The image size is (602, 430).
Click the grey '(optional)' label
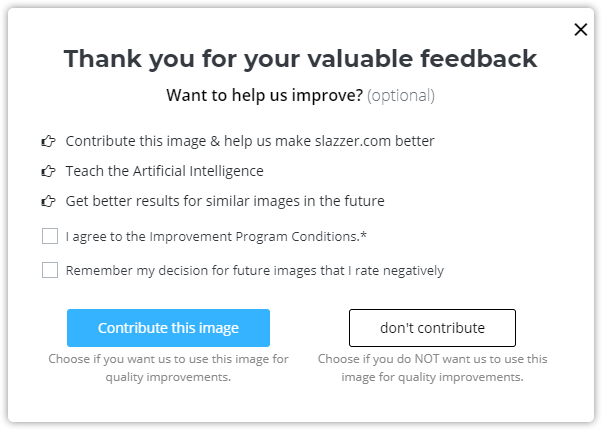tap(401, 95)
